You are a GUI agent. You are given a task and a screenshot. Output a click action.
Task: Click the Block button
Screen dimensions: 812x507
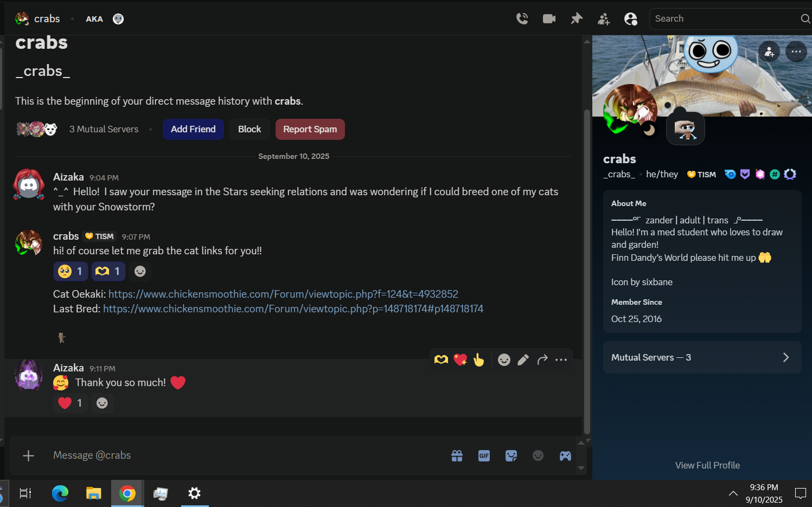[250, 129]
